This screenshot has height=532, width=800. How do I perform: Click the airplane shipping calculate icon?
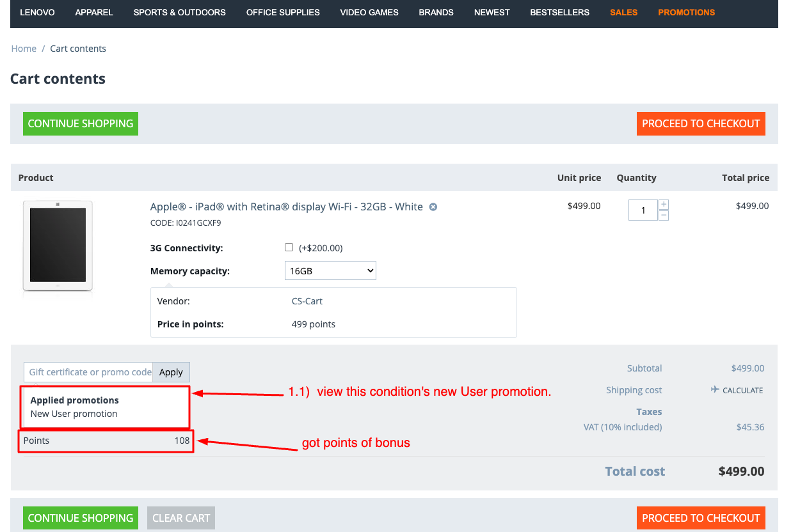point(715,390)
